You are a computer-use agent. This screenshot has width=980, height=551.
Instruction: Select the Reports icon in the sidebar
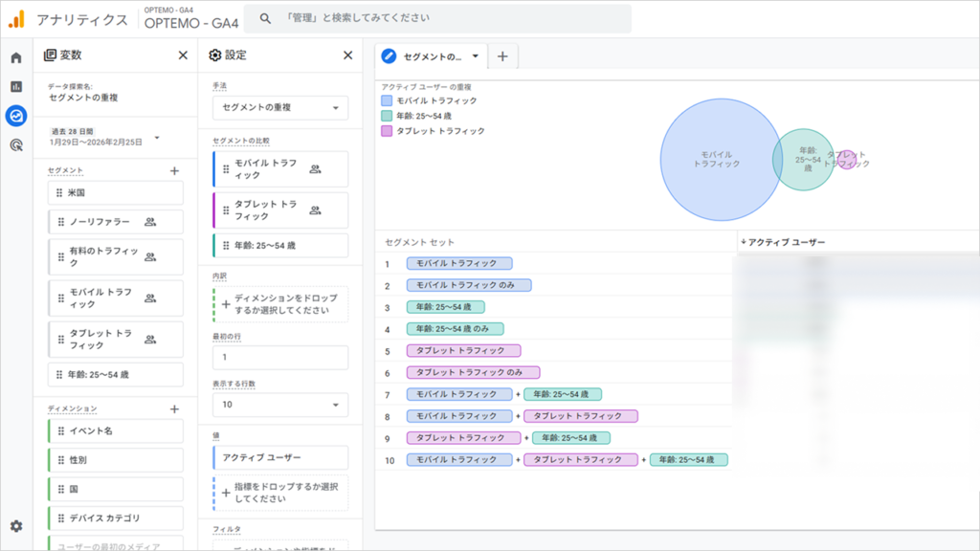(x=15, y=86)
